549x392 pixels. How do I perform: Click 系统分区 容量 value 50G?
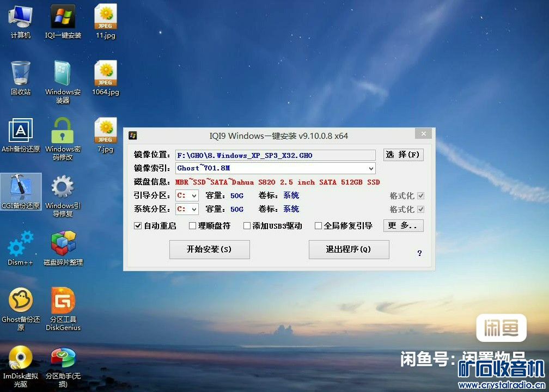(237, 209)
